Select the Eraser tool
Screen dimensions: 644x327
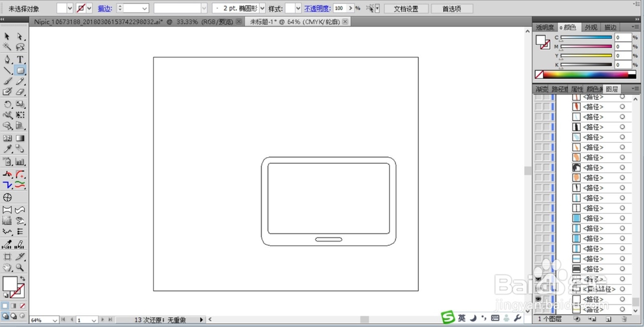coord(20,91)
